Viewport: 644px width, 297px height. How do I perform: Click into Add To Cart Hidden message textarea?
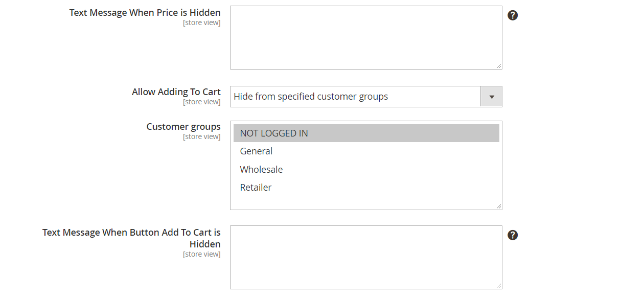tap(365, 257)
